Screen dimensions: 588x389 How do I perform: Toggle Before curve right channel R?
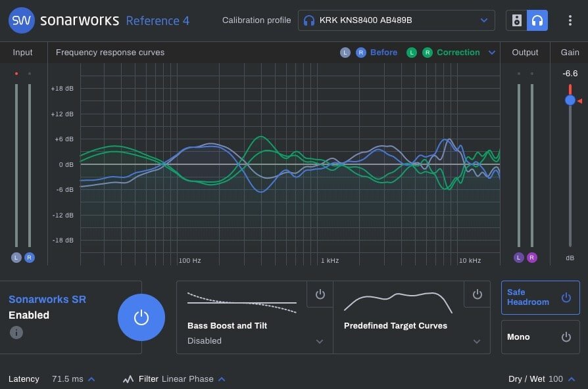[x=360, y=53]
